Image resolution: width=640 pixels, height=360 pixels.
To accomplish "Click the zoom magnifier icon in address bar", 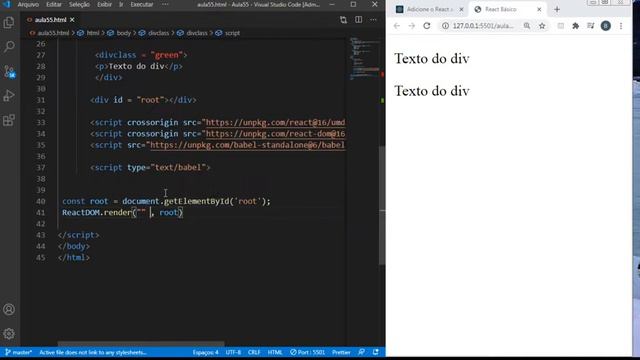I will coord(527,26).
